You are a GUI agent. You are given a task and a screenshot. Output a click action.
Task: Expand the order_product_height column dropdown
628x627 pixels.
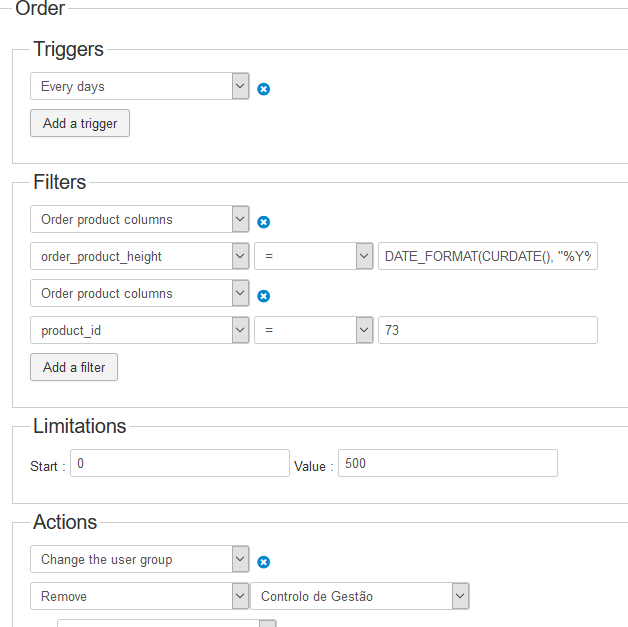[140, 256]
